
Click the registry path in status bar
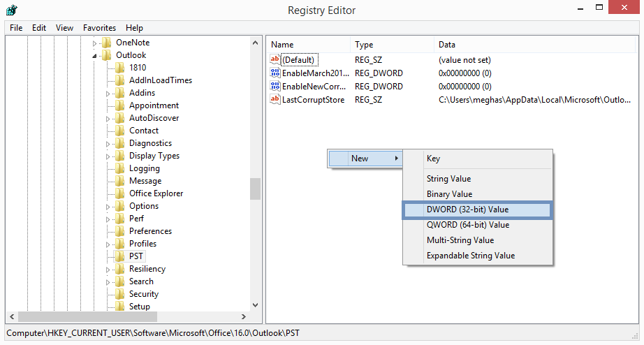153,333
